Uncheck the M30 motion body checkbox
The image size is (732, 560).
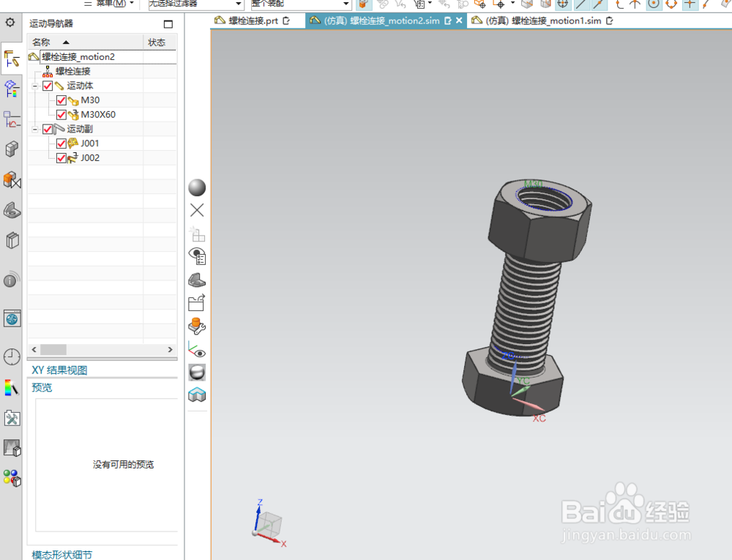click(61, 100)
